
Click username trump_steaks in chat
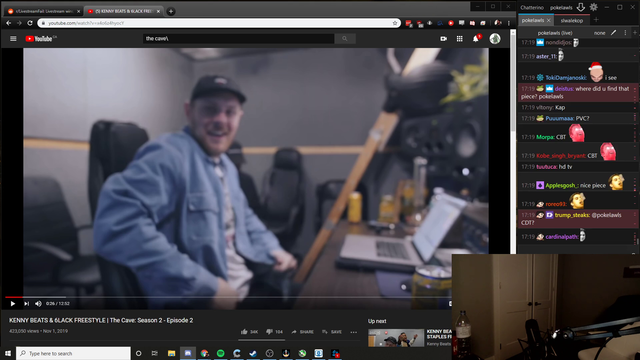point(572,215)
